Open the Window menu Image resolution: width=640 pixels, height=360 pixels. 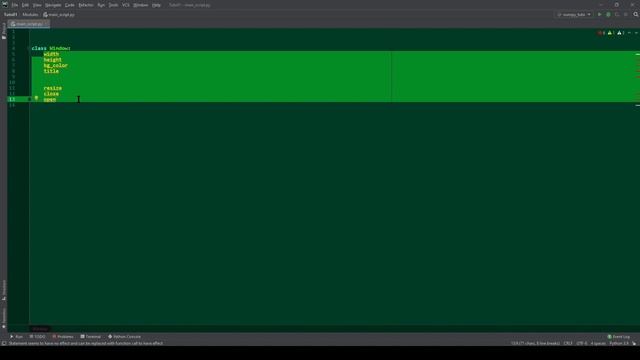pyautogui.click(x=141, y=5)
